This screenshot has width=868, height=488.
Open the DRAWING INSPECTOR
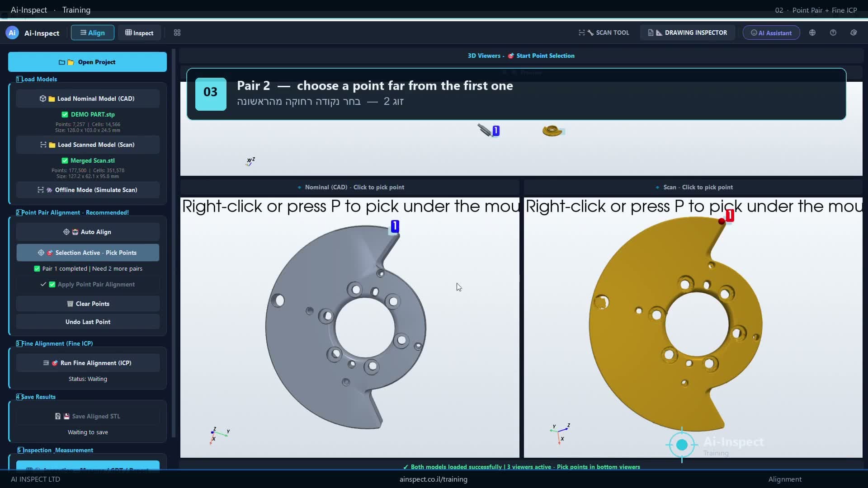point(687,33)
